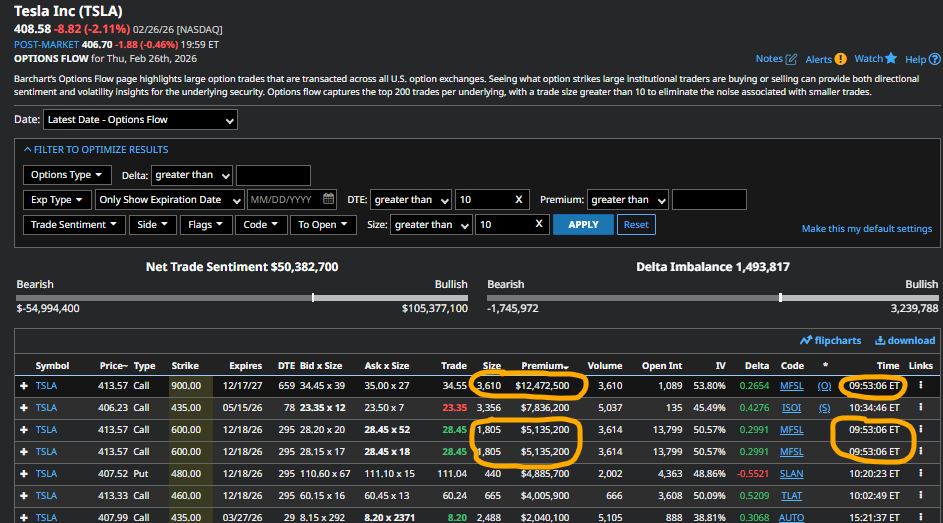943x523 pixels.
Task: Click the orange Alerts exclamation icon
Action: (840, 59)
